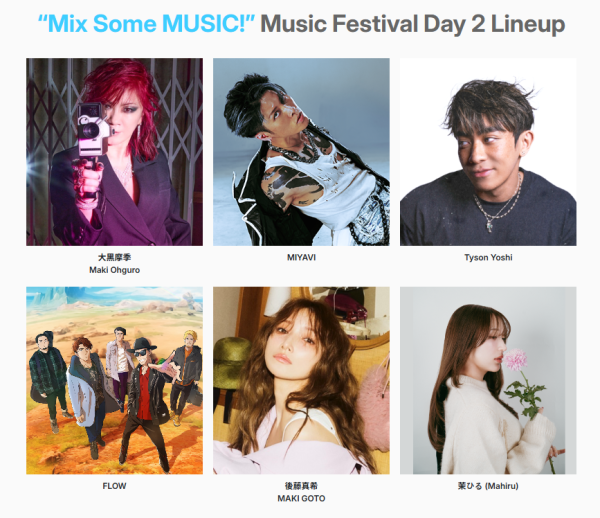Open the Maki Ohguro artist photo
Viewport: 600px width, 518px height.
[114, 152]
